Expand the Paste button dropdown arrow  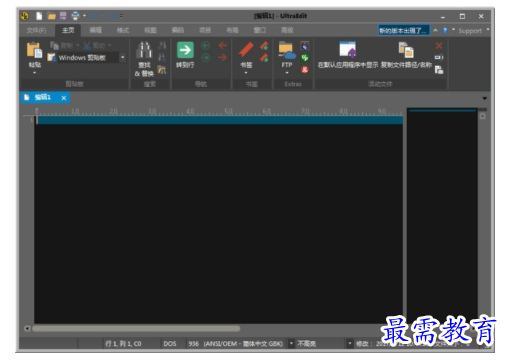(34, 72)
